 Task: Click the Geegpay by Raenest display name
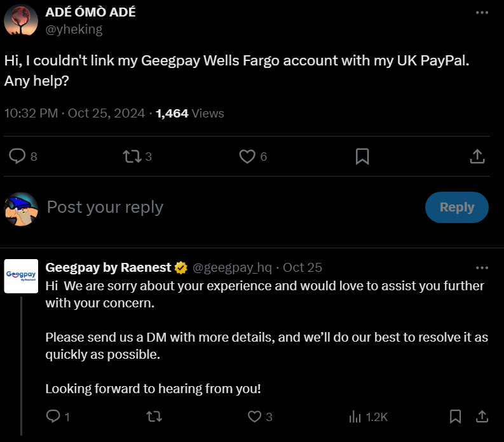(x=109, y=267)
